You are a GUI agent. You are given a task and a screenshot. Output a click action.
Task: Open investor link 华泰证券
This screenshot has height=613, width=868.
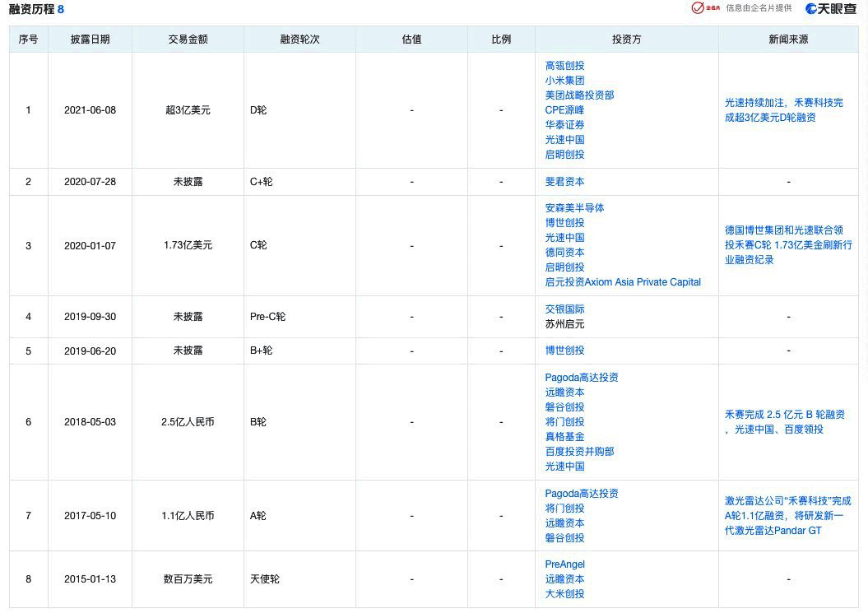(564, 125)
